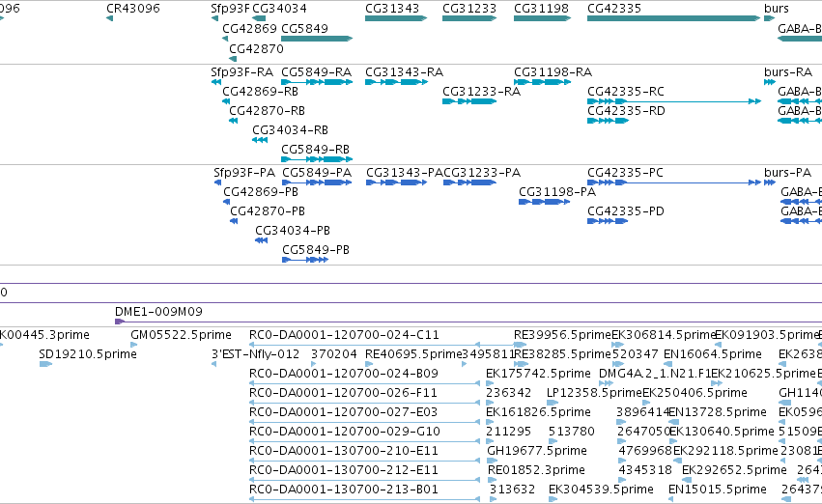Click cDNA RC0-DA0001-130700-210-E11
This screenshot has width=822, height=504.
point(343,451)
